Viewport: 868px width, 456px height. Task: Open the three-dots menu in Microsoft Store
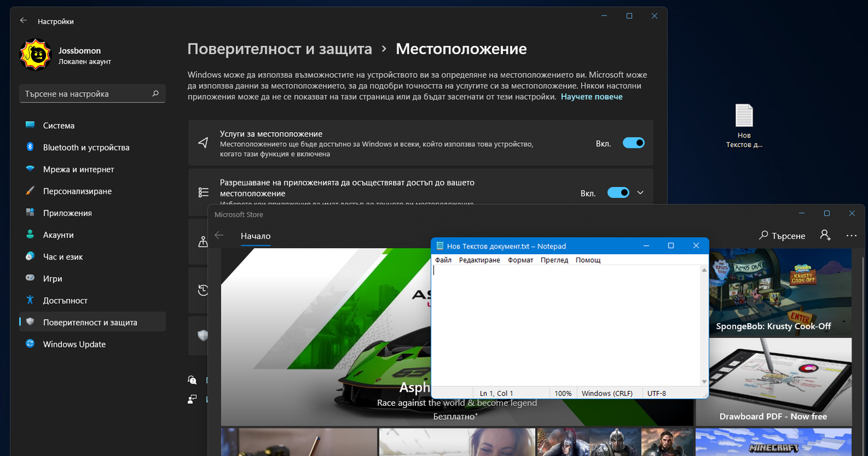coord(852,236)
